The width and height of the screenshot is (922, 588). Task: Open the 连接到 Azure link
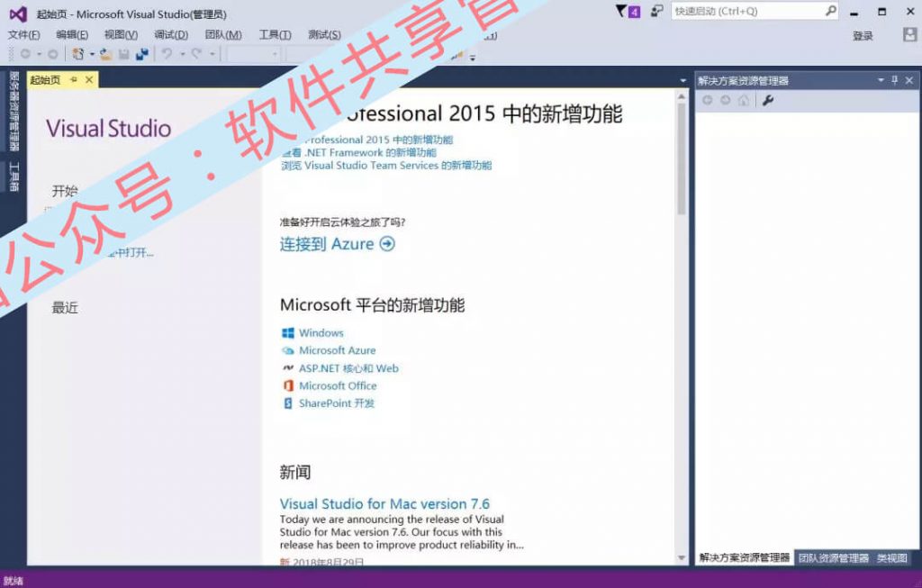(x=327, y=243)
